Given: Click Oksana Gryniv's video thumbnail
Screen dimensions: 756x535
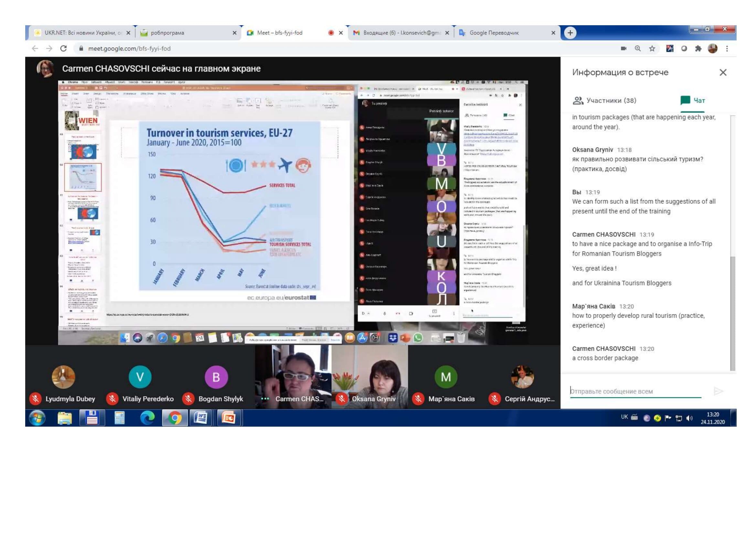Looking at the screenshot, I should click(x=370, y=377).
